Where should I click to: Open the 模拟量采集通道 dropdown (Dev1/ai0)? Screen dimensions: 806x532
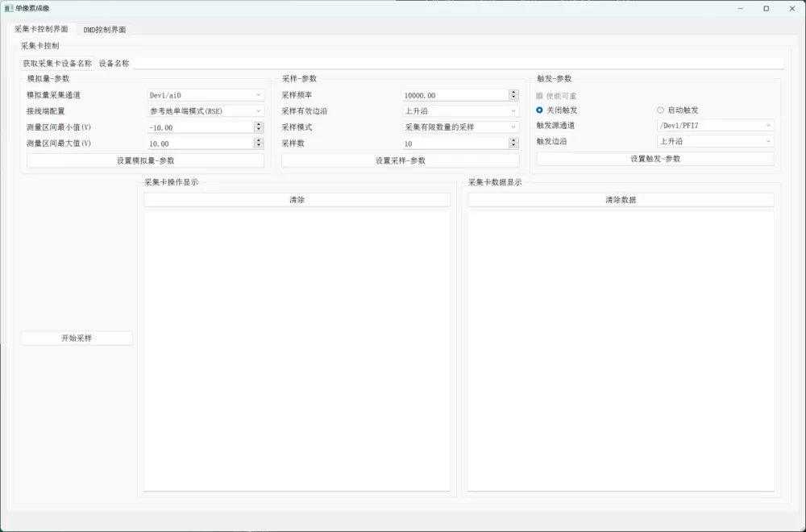click(205, 95)
